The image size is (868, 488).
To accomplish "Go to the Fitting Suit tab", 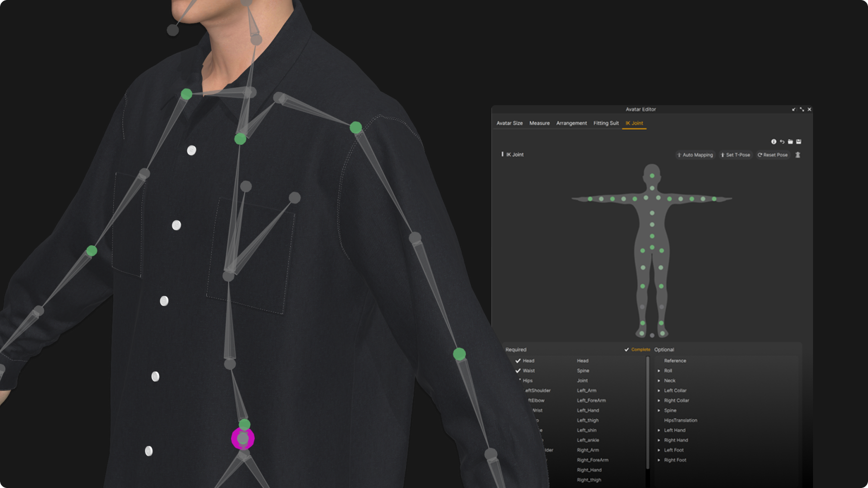I will 606,123.
